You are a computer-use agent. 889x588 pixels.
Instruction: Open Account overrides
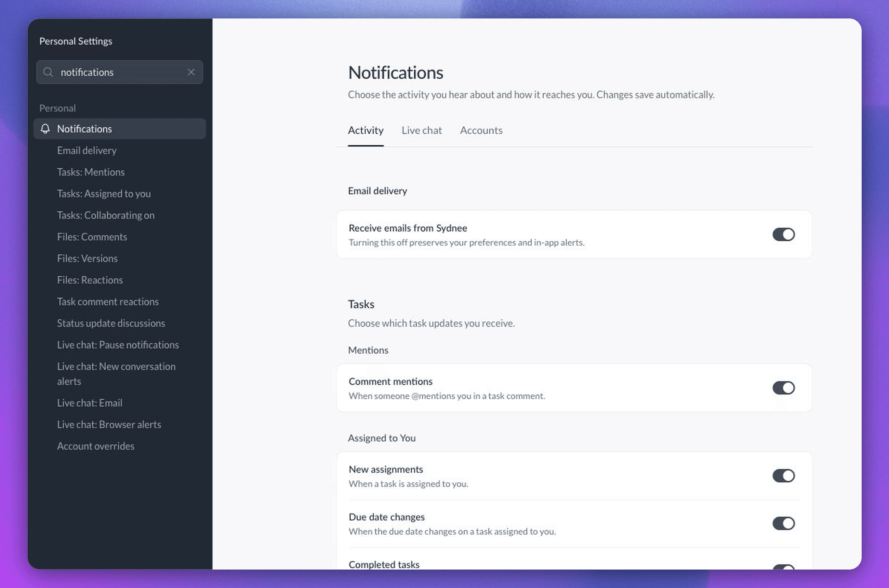tap(96, 446)
